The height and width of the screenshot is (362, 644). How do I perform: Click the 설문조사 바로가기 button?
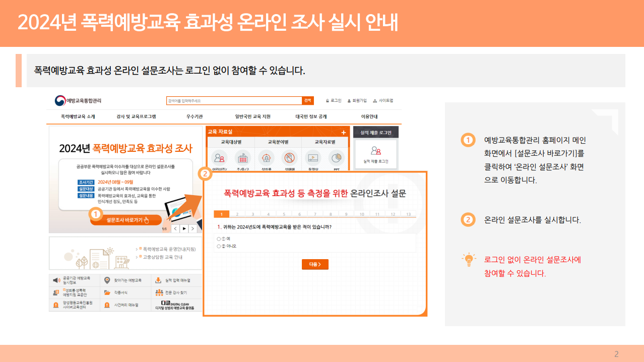point(126,220)
